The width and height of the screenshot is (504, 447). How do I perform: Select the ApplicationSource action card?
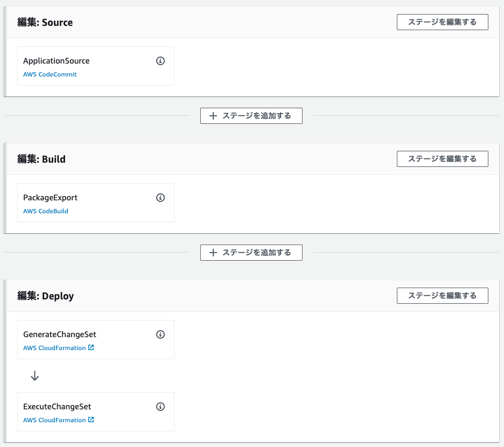click(96, 66)
